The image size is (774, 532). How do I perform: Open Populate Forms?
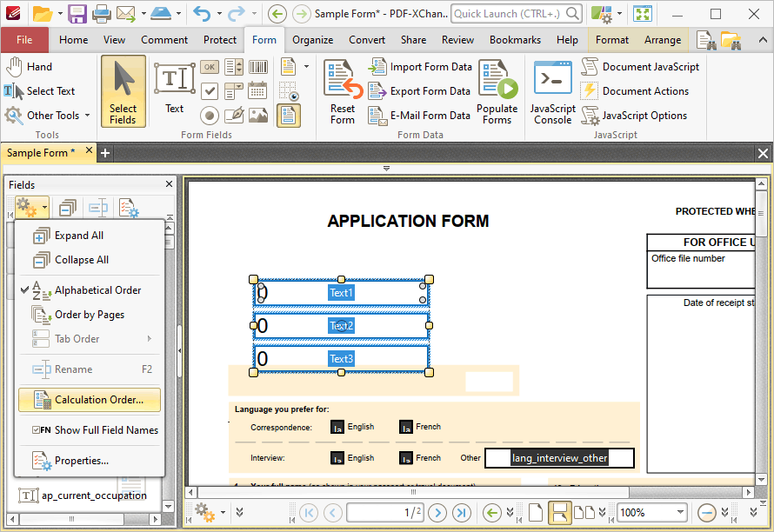pos(497,92)
